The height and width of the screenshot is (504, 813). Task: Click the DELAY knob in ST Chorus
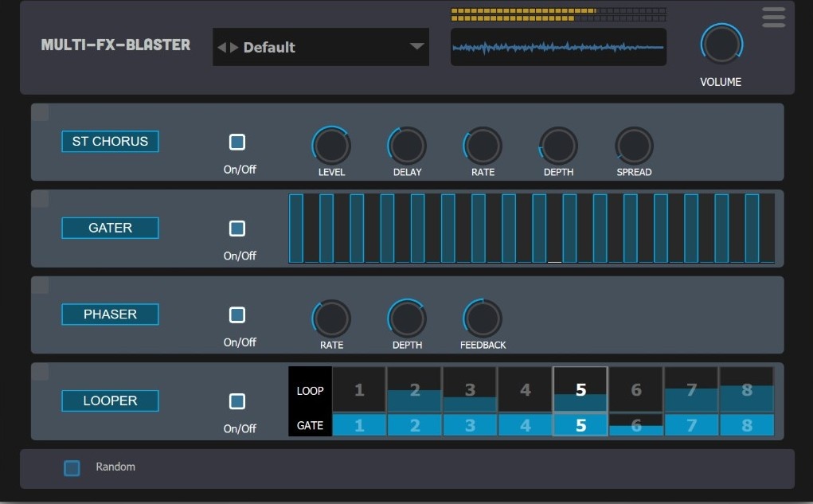(x=406, y=147)
